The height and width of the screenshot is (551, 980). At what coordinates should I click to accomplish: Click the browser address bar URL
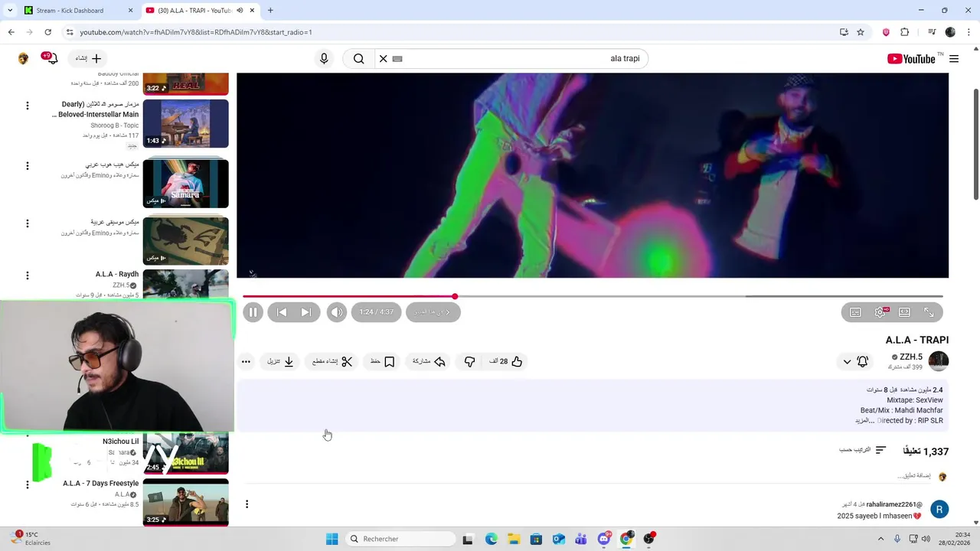pyautogui.click(x=196, y=32)
